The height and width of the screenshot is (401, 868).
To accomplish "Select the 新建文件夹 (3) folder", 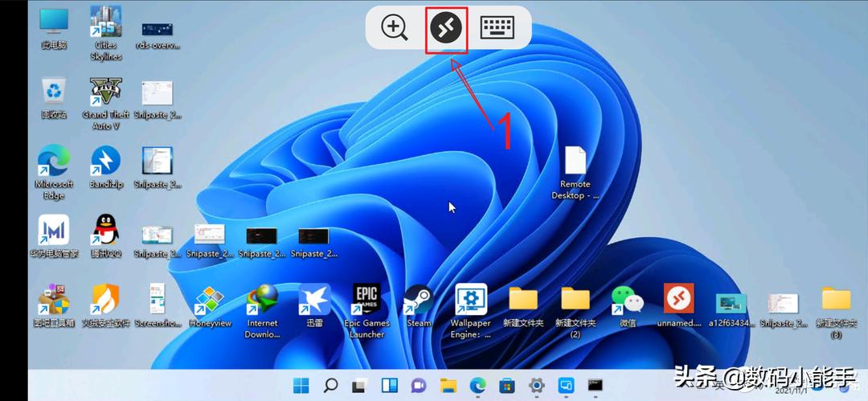I will 836,313.
